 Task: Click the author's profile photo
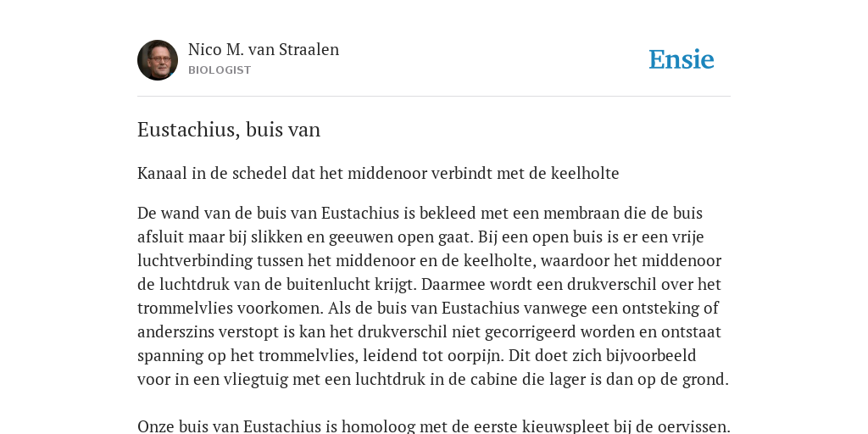pyautogui.click(x=158, y=60)
